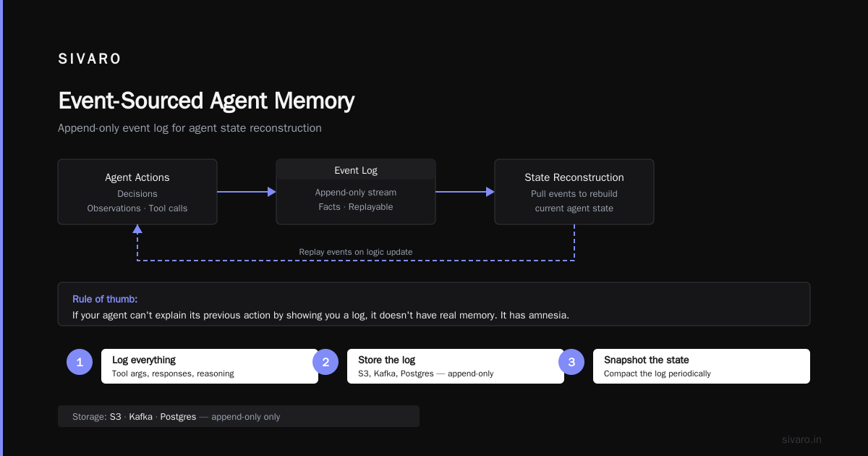Image resolution: width=868 pixels, height=456 pixels.
Task: Click 'S3, Kafka, Postgres — append-only' in the card
Action: point(425,373)
